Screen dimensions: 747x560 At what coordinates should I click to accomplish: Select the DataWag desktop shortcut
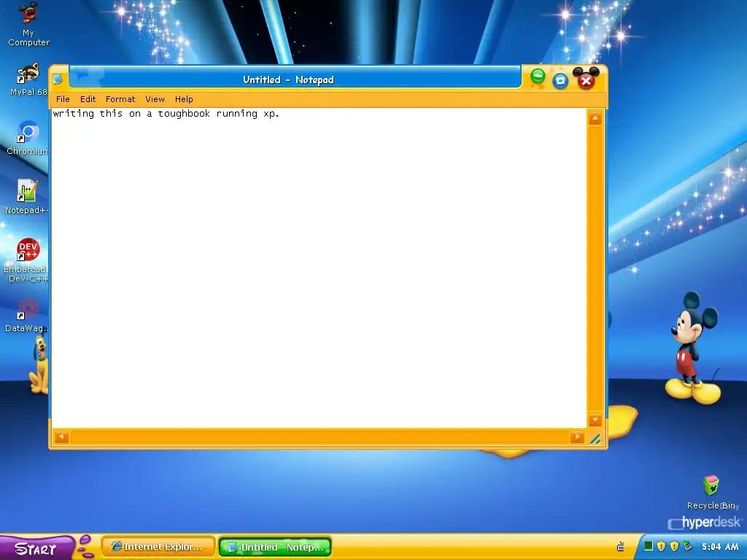(x=27, y=316)
